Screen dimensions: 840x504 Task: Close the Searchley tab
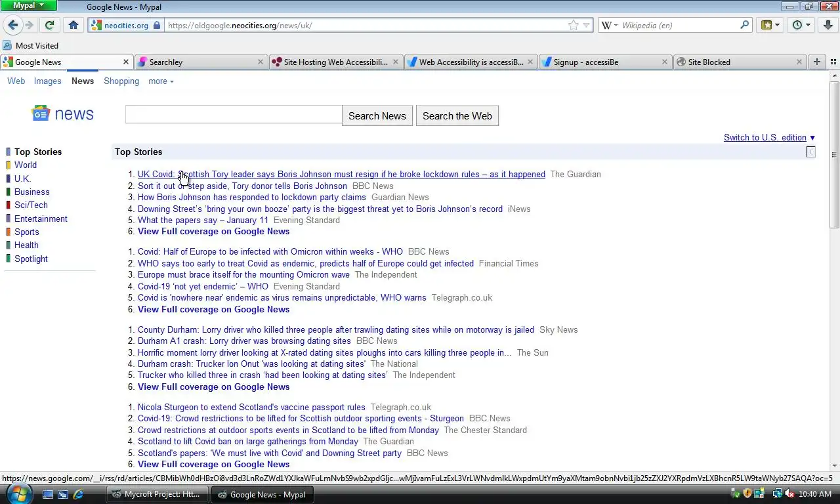(x=261, y=62)
